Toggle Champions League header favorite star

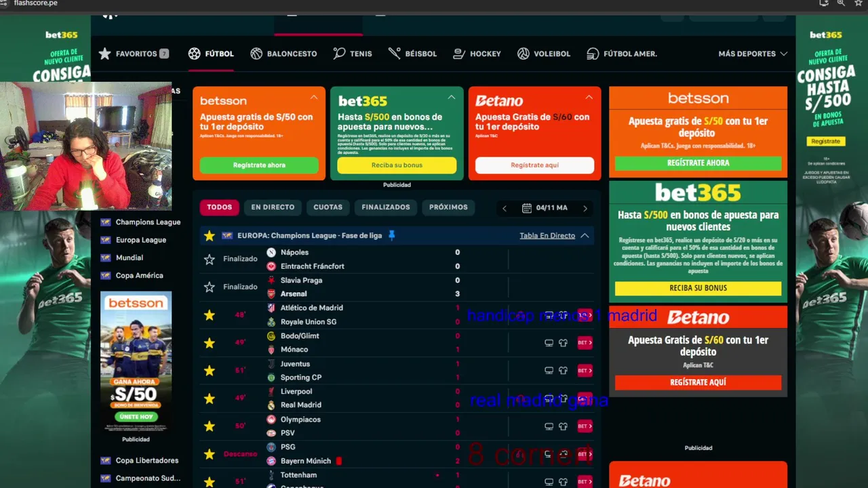click(x=210, y=236)
